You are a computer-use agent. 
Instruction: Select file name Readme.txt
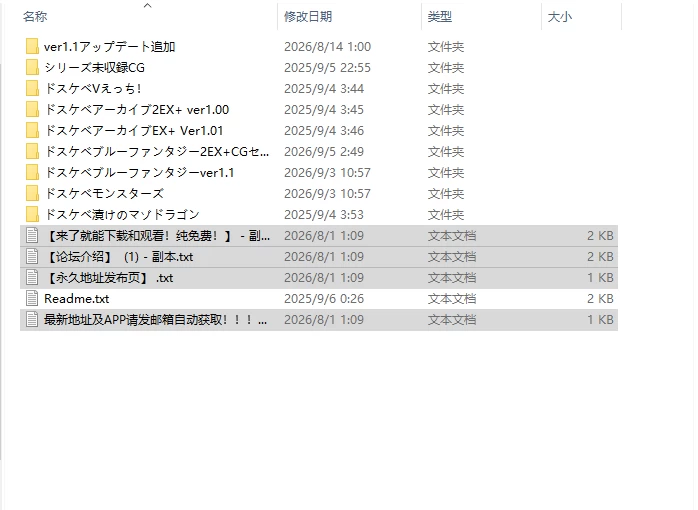click(x=77, y=298)
